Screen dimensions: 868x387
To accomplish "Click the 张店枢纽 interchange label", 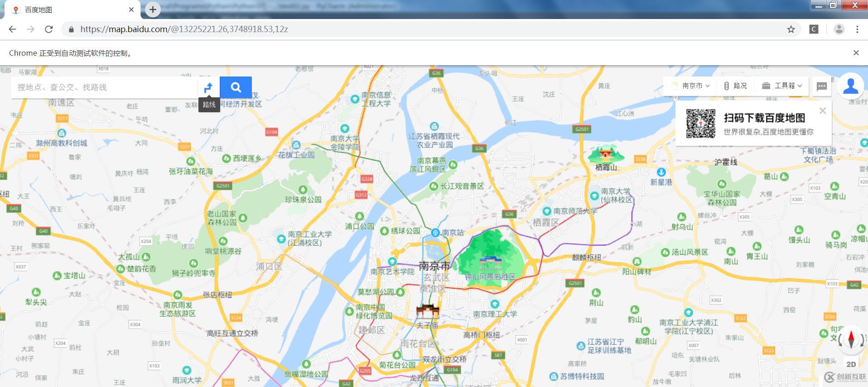I will 217,295.
